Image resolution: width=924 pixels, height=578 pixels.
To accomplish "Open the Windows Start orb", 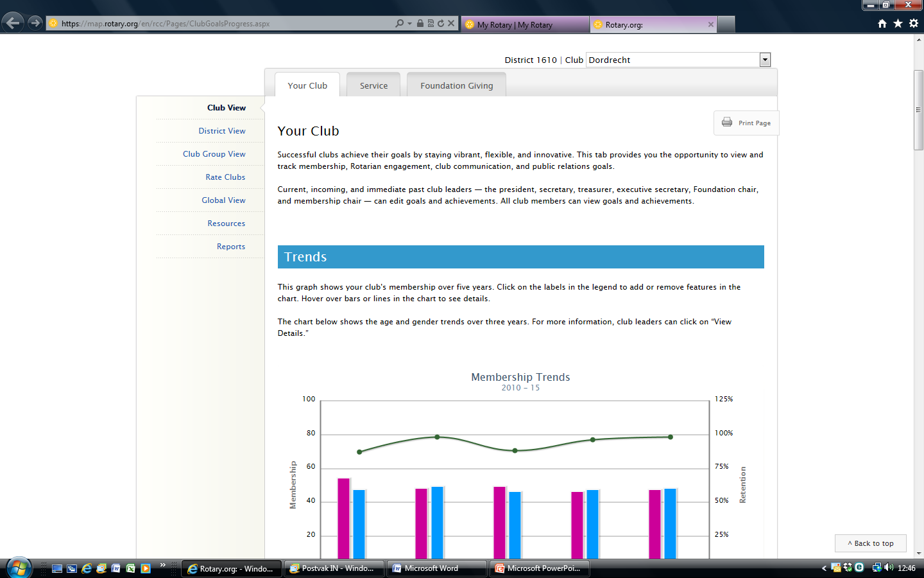I will [18, 568].
